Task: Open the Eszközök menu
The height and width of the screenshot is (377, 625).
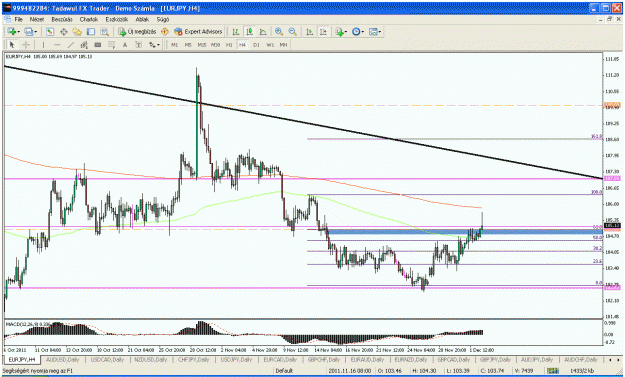Action: point(117,19)
